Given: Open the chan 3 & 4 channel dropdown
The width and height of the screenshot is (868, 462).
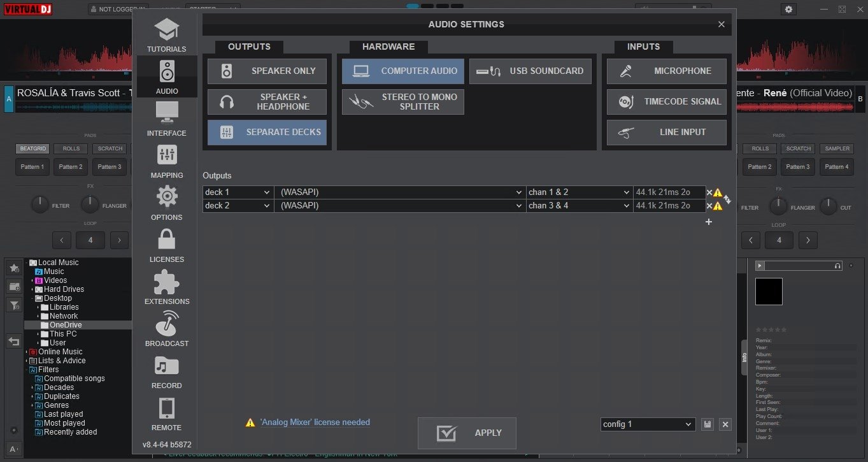Looking at the screenshot, I should (580, 205).
